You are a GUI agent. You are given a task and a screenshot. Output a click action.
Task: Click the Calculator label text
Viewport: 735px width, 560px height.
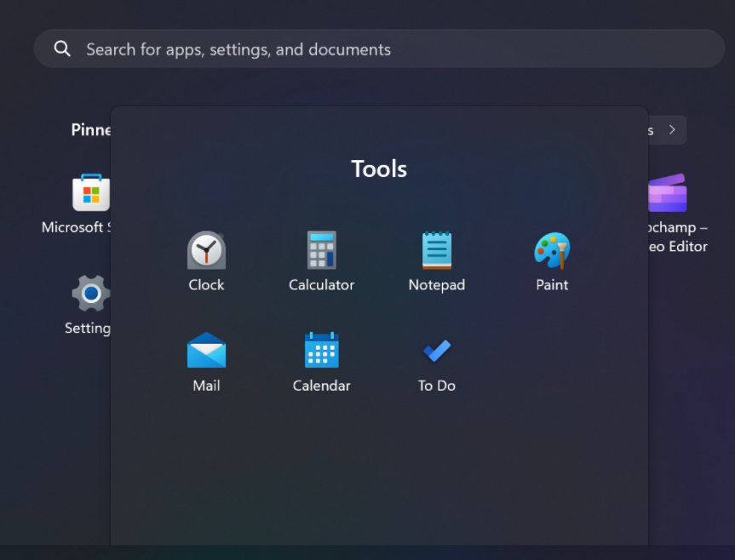pyautogui.click(x=322, y=285)
